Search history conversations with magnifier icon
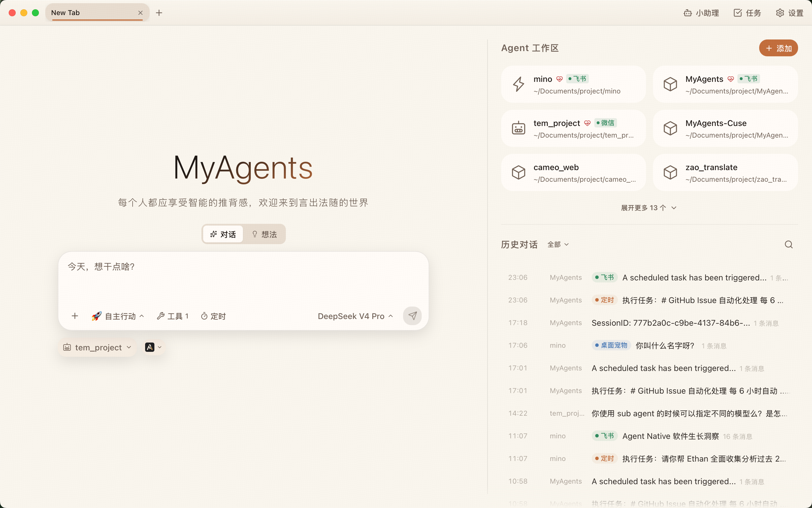The height and width of the screenshot is (508, 812). (x=788, y=244)
